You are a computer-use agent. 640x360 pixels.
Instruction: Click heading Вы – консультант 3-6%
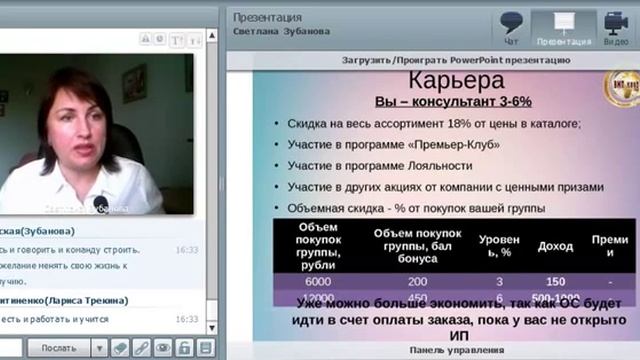tap(453, 102)
